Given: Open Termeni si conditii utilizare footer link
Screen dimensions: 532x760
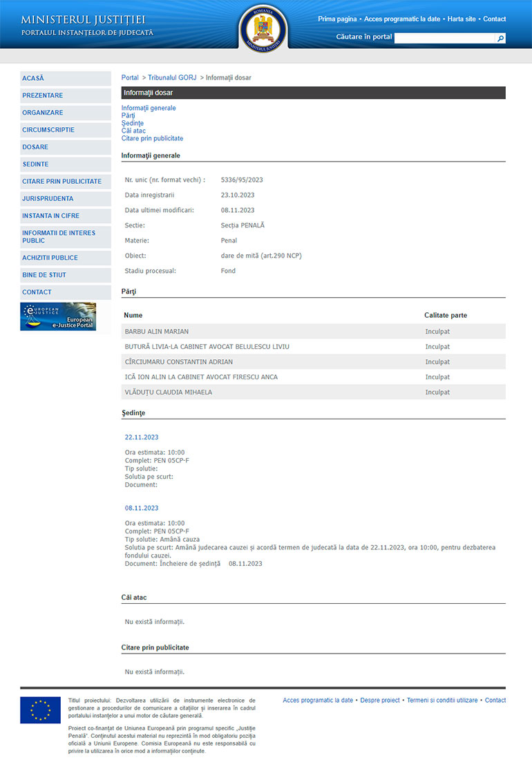Looking at the screenshot, I should click(x=442, y=701).
